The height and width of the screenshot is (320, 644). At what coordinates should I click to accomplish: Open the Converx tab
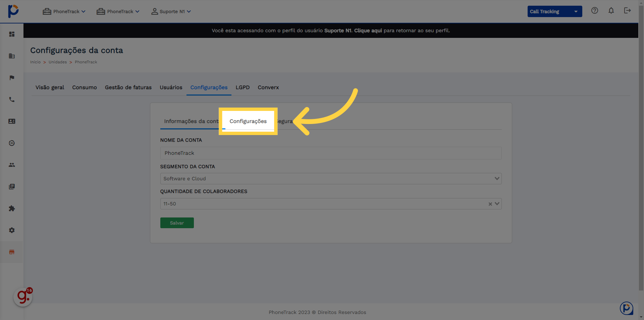(x=268, y=87)
